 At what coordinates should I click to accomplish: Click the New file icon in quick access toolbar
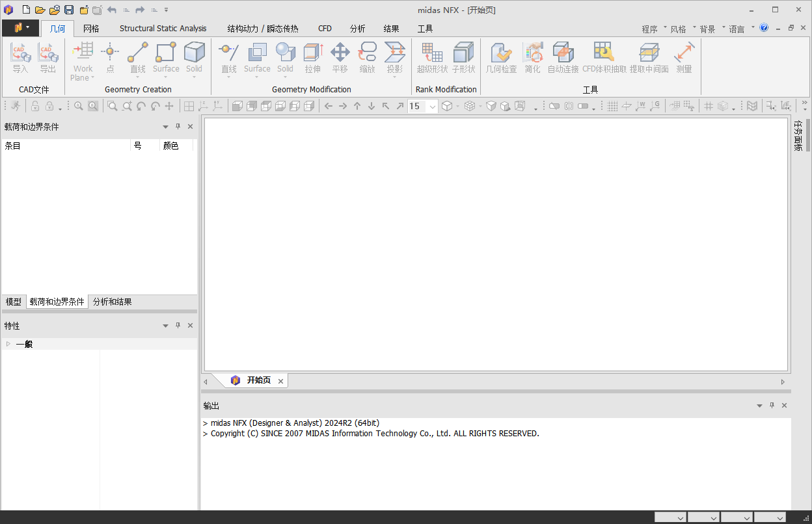(x=26, y=10)
